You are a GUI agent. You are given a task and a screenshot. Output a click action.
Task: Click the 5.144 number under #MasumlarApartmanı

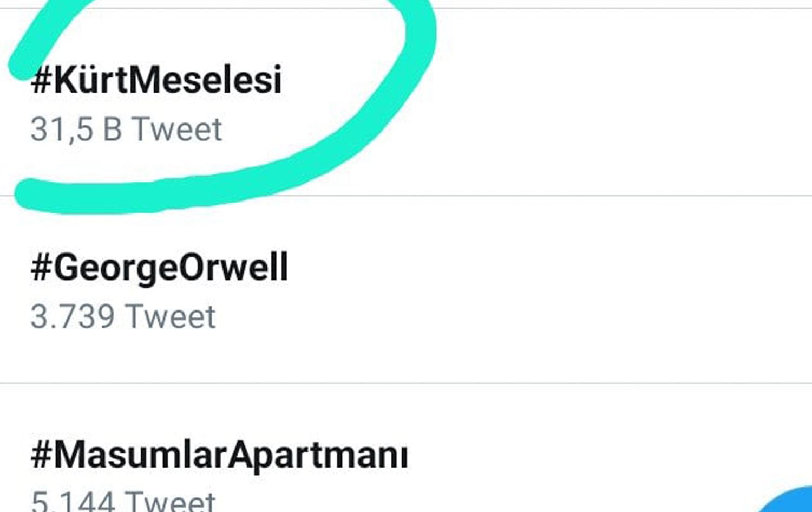[x=73, y=501]
